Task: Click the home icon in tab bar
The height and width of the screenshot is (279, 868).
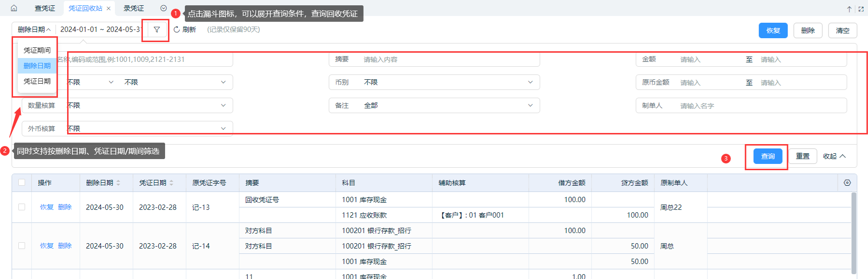Action: point(14,8)
